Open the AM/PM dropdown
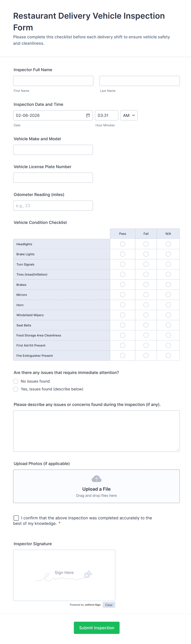 point(129,115)
